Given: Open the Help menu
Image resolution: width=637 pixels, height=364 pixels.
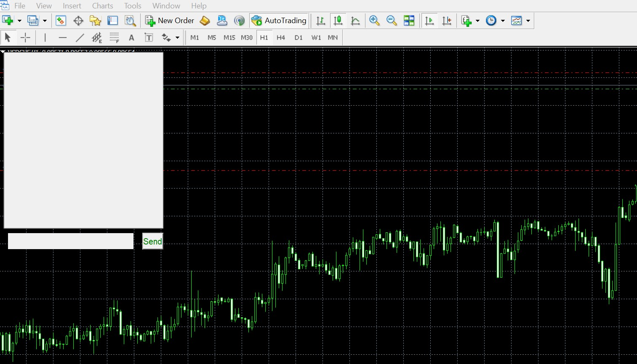Looking at the screenshot, I should click(199, 6).
